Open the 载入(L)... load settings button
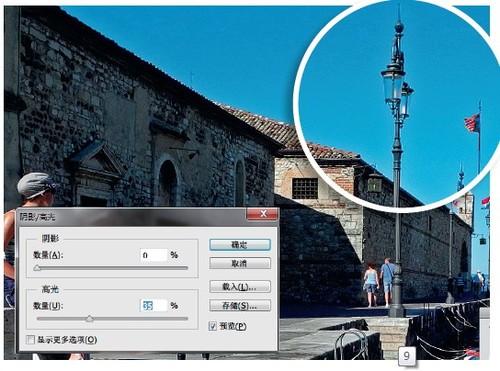Image resolution: width=500 pixels, height=371 pixels. point(240,287)
